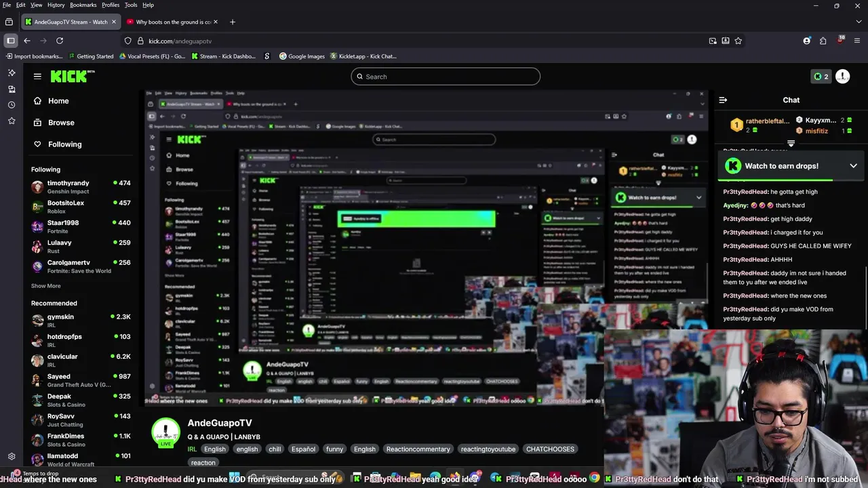The width and height of the screenshot is (868, 488).
Task: Close the Why boots on the ground tab
Action: pyautogui.click(x=216, y=22)
